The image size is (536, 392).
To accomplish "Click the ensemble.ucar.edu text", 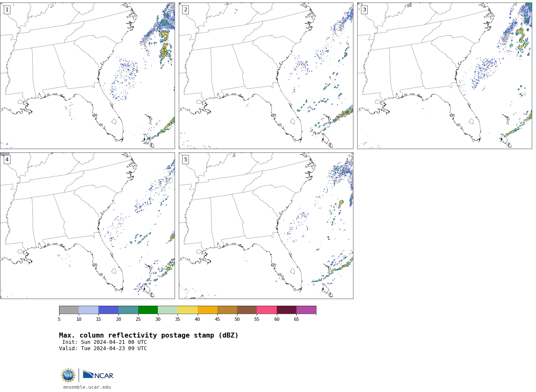I will tap(87, 387).
